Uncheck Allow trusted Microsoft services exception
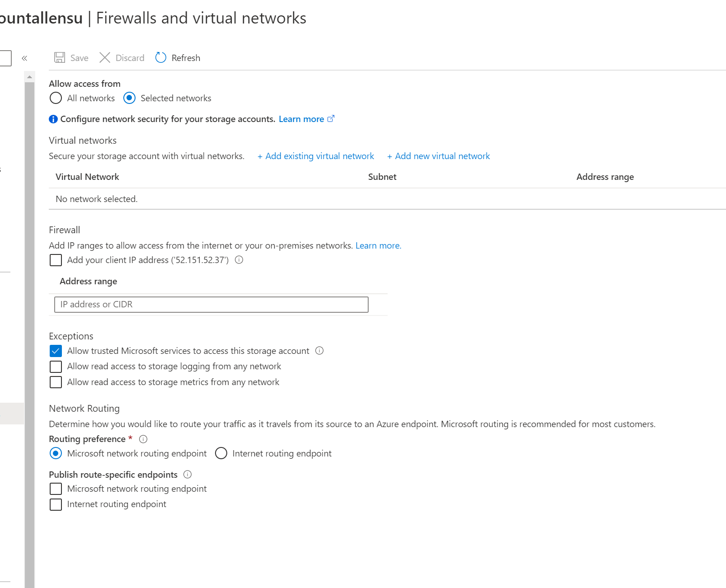Image resolution: width=726 pixels, height=588 pixels. click(x=55, y=351)
